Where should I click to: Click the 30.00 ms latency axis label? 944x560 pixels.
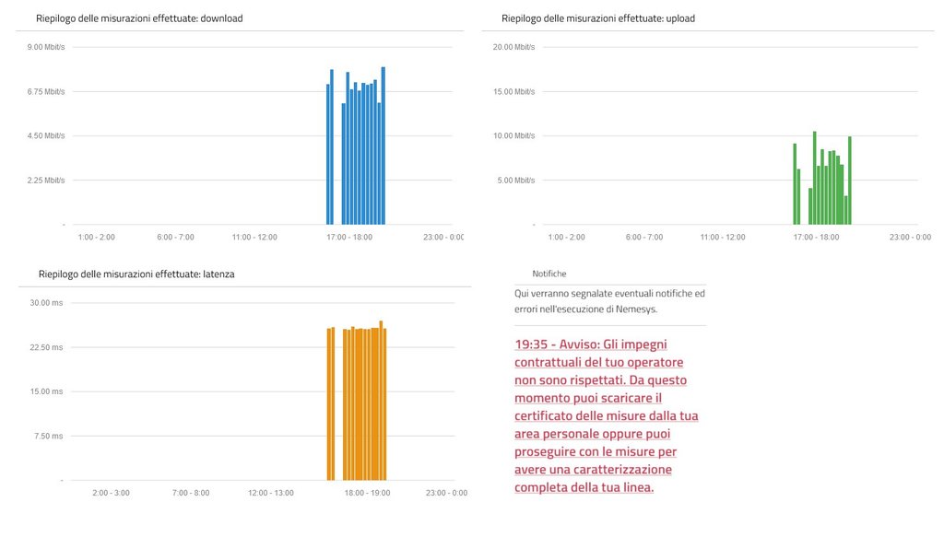point(46,303)
